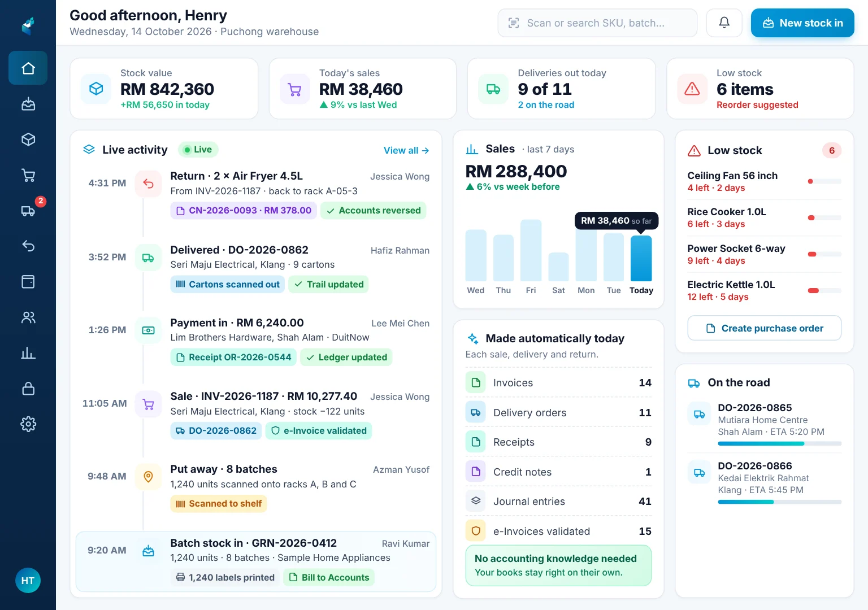
Task: Open the returns arrow sidebar icon
Action: 28,246
